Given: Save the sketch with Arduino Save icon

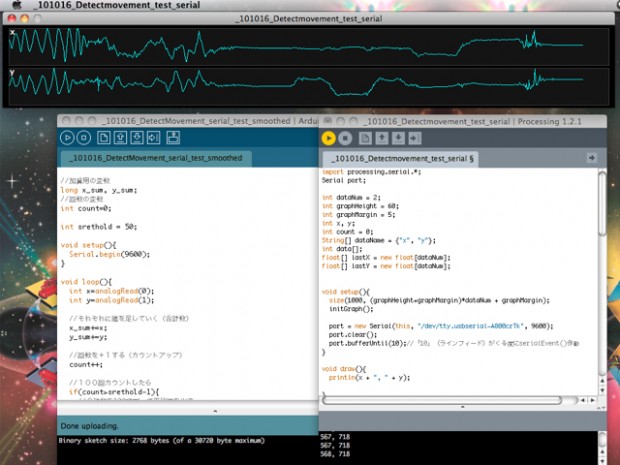Looking at the screenshot, I should point(137,137).
